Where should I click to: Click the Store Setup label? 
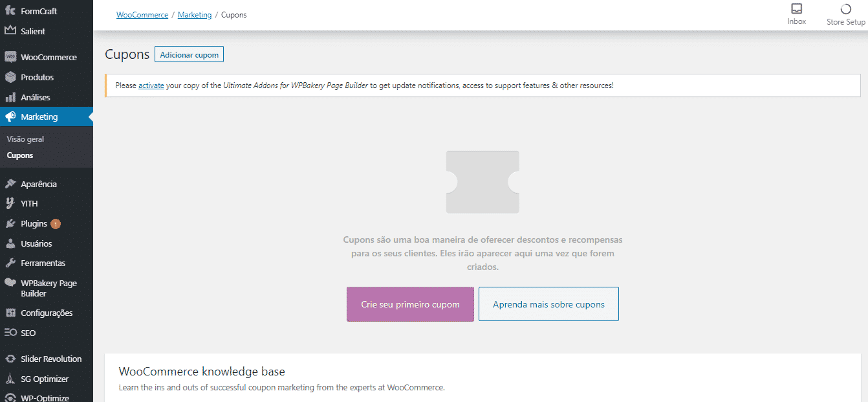pos(846,22)
